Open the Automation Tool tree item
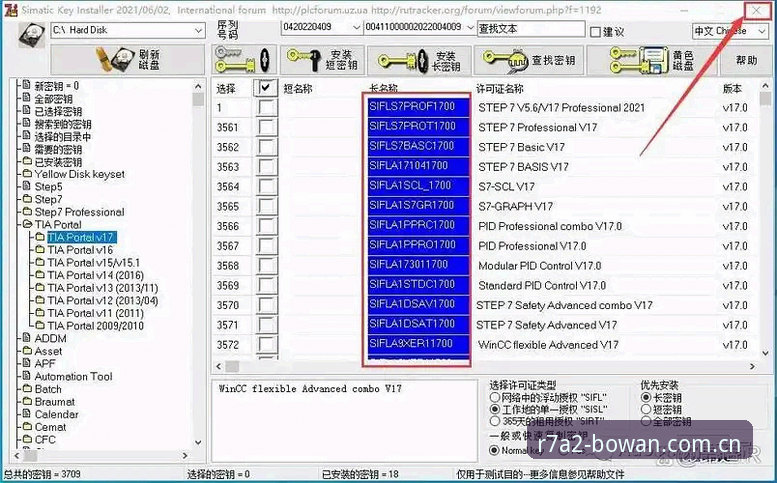The width and height of the screenshot is (777, 483). [x=73, y=376]
